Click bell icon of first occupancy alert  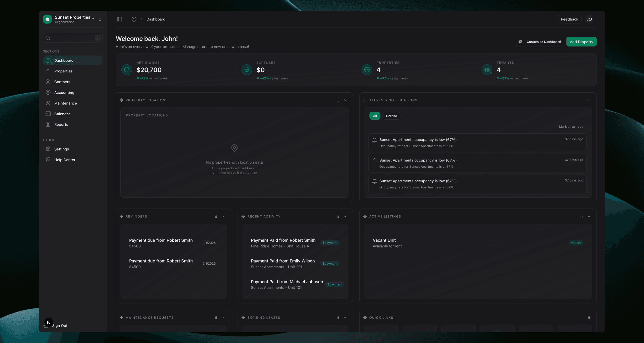(374, 140)
